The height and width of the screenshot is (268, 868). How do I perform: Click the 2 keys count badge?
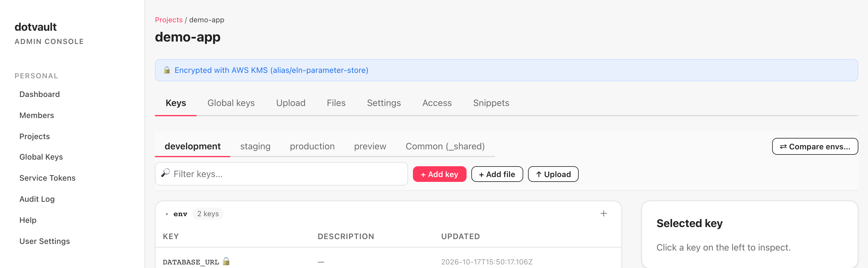pos(208,214)
